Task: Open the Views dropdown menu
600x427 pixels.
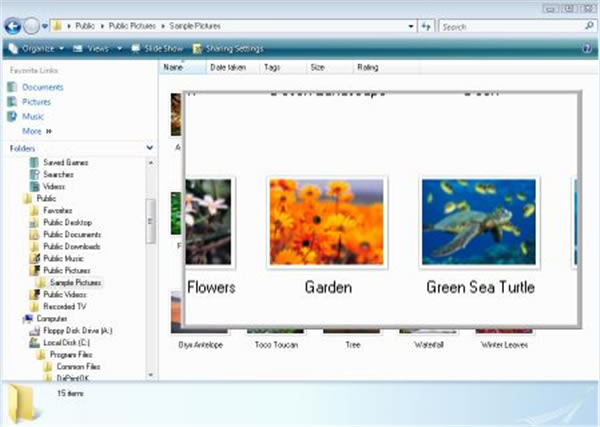Action: [97, 48]
